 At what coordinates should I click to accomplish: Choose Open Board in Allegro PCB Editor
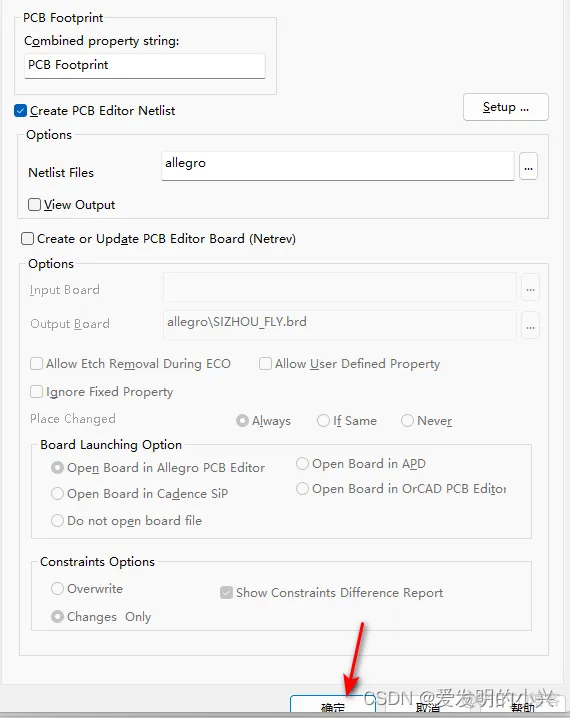[x=57, y=468]
